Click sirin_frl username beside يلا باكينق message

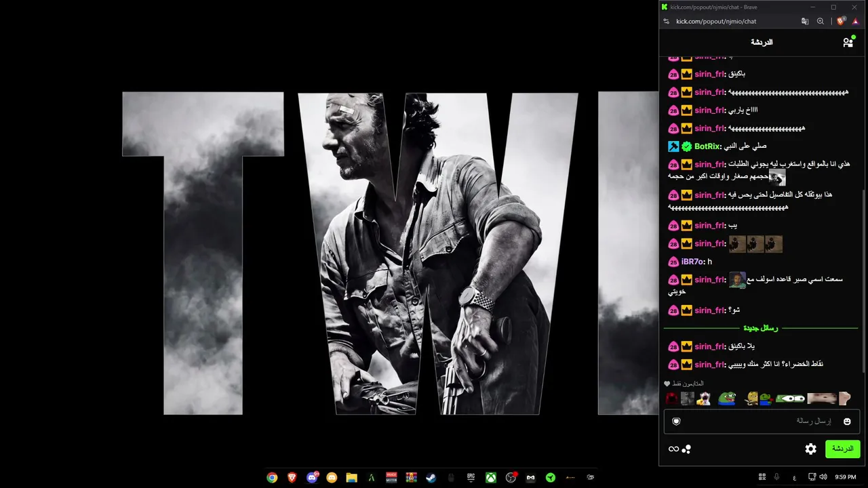coord(709,347)
